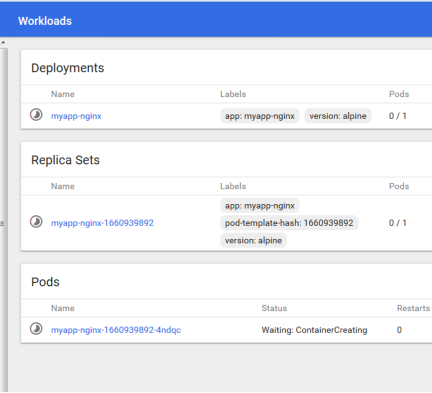Screen dimensions: 432x393
Task: Open the myapp-nginx deployment link
Action: (x=76, y=116)
